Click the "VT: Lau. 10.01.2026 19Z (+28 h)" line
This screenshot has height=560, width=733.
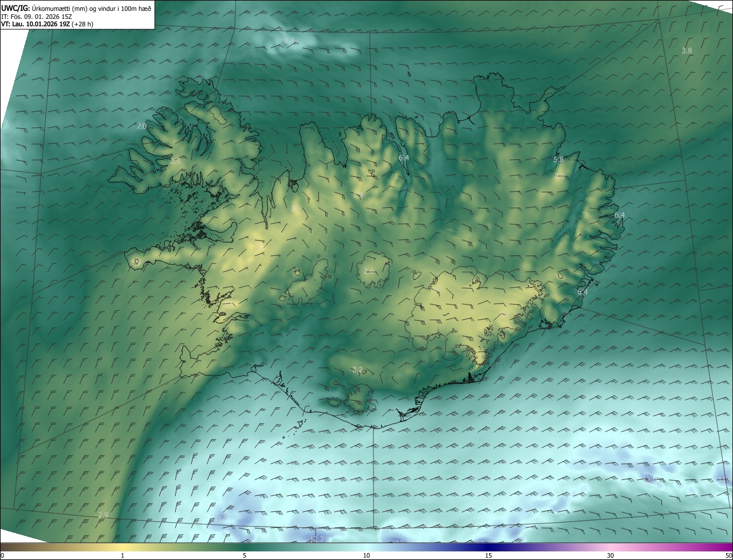(x=47, y=24)
